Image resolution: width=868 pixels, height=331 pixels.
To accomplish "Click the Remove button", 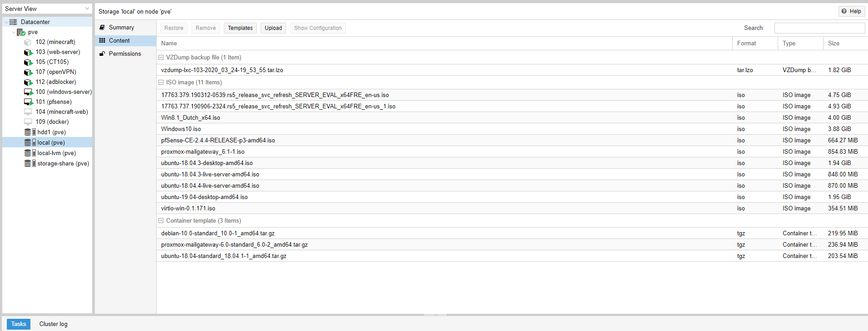I will coord(206,28).
